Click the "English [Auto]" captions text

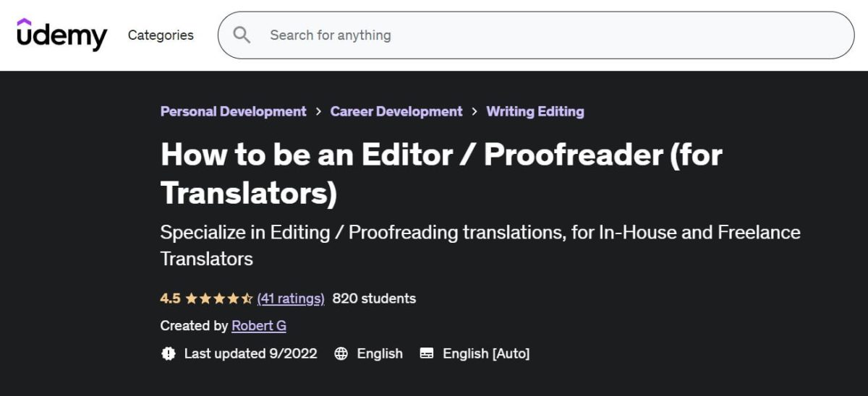486,353
